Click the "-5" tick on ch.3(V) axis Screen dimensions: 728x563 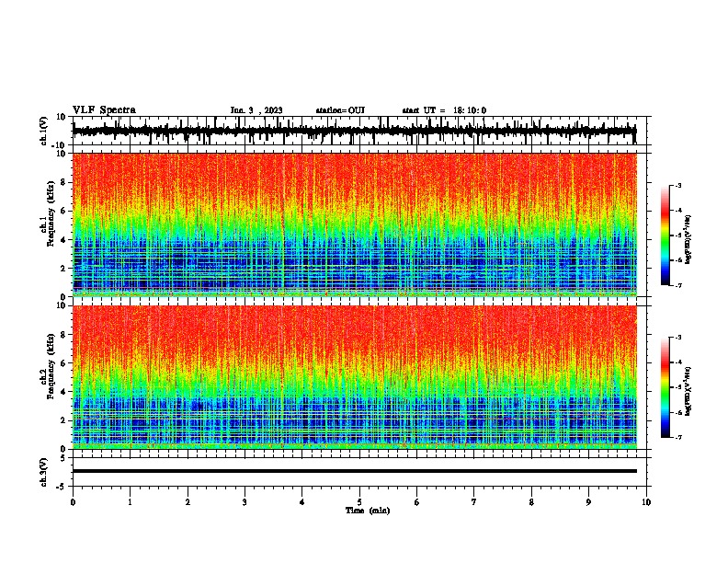tap(62, 487)
